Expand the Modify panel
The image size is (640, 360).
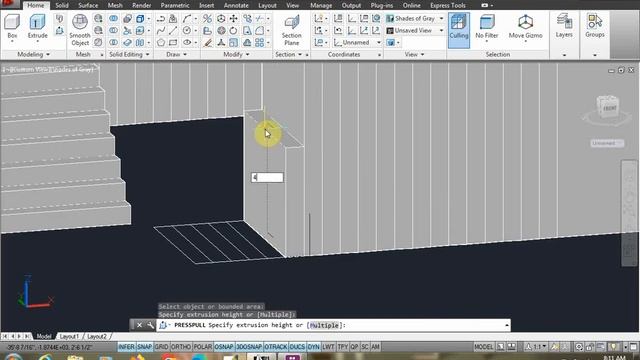point(236,54)
